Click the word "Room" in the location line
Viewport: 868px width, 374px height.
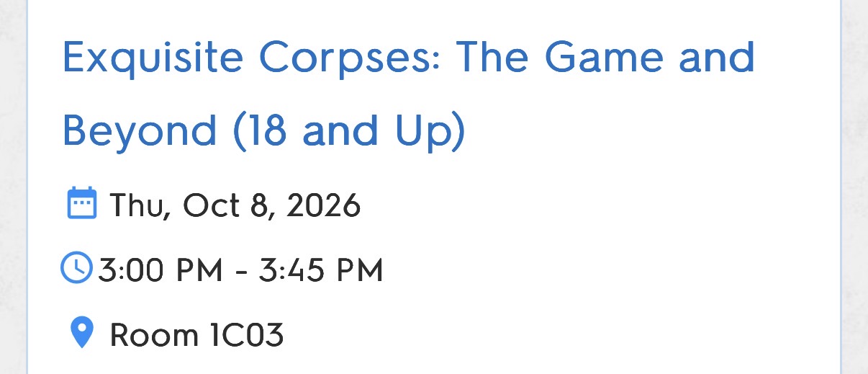(x=154, y=335)
